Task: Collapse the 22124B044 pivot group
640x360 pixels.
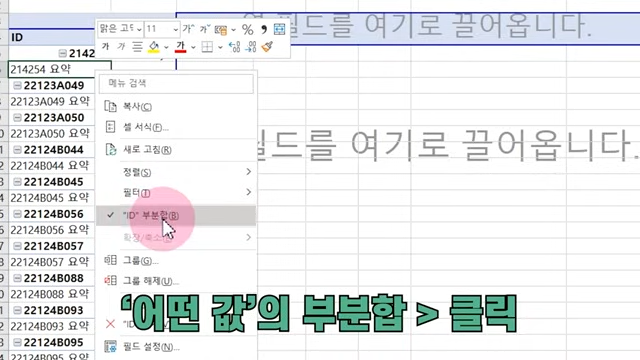Action: [x=17, y=150]
